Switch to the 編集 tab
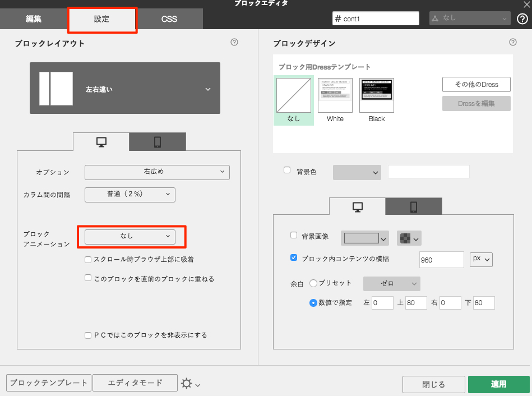The width and height of the screenshot is (532, 396). (x=34, y=19)
